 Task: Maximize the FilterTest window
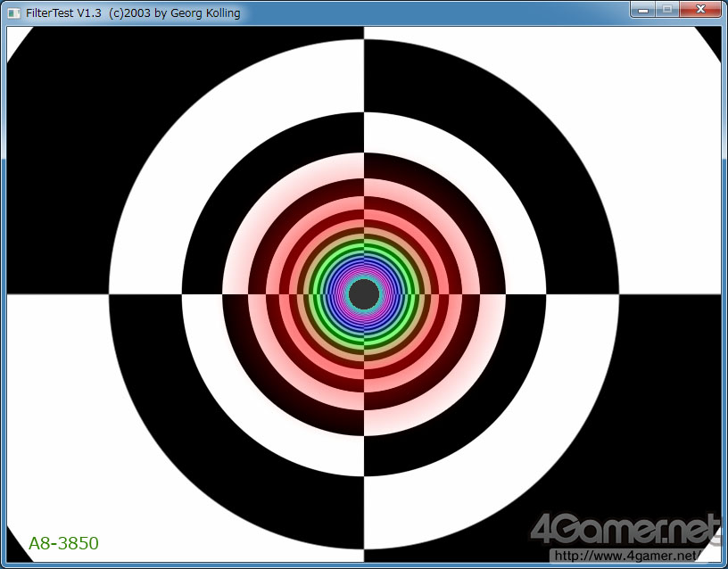point(667,9)
